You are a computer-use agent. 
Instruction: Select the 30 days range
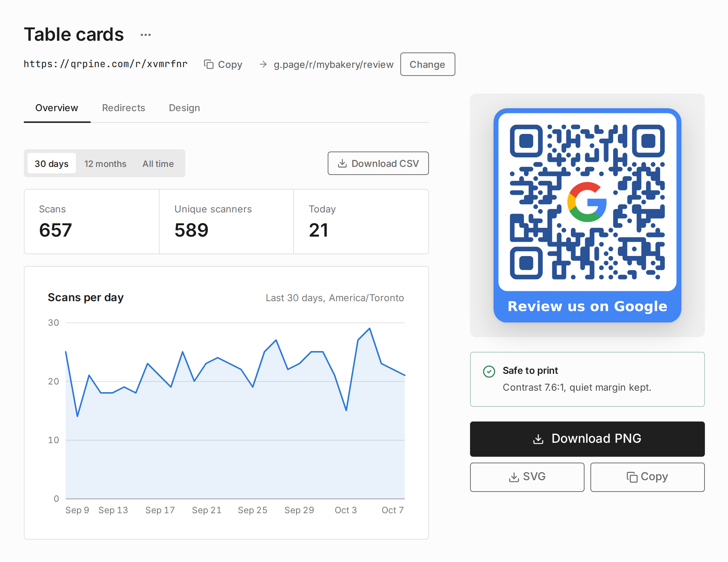point(52,164)
